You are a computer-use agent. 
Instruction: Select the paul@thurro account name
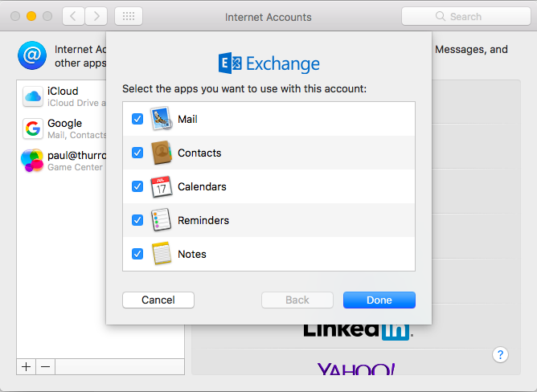76,155
